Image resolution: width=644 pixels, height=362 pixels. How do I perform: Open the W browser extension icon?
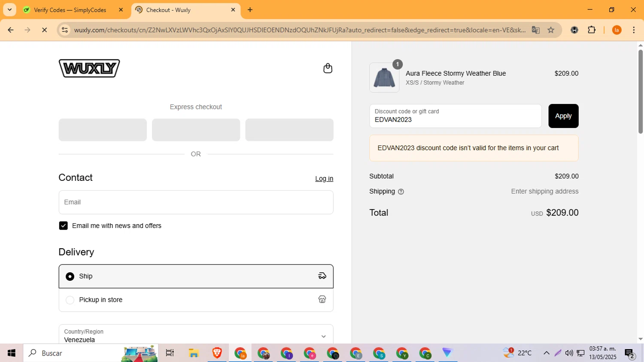(574, 30)
